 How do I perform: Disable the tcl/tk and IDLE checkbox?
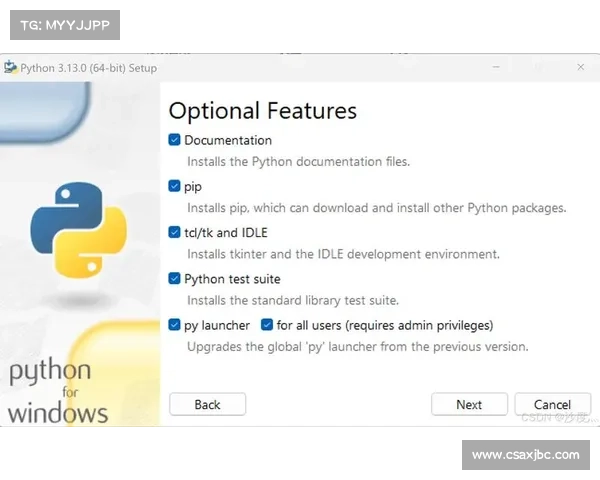(x=175, y=232)
